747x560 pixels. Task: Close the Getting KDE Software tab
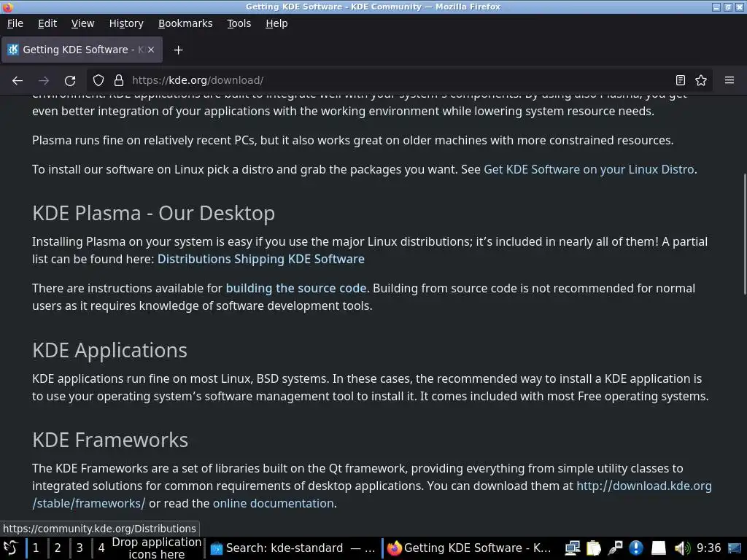[151, 50]
